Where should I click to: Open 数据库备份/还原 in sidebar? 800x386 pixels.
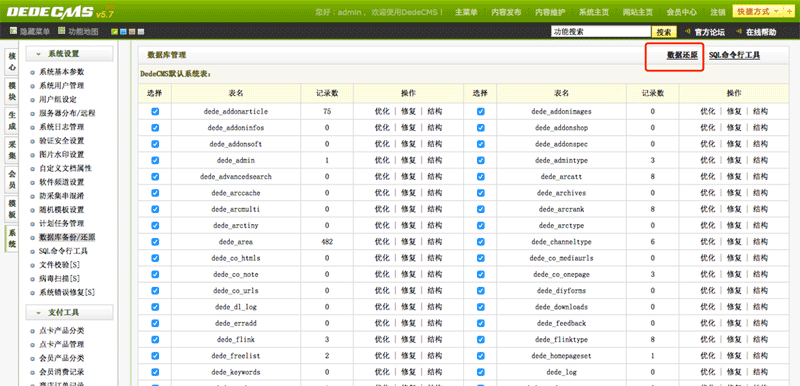pyautogui.click(x=67, y=238)
